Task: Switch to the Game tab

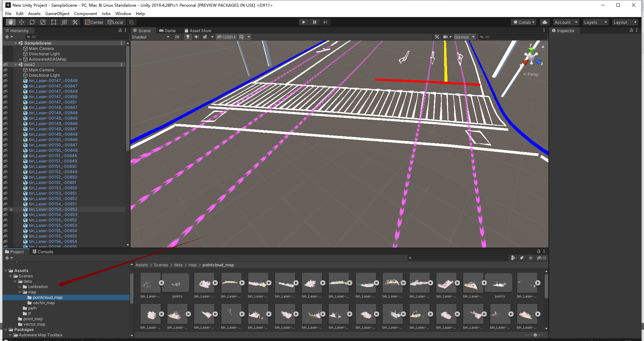Action: [x=168, y=30]
